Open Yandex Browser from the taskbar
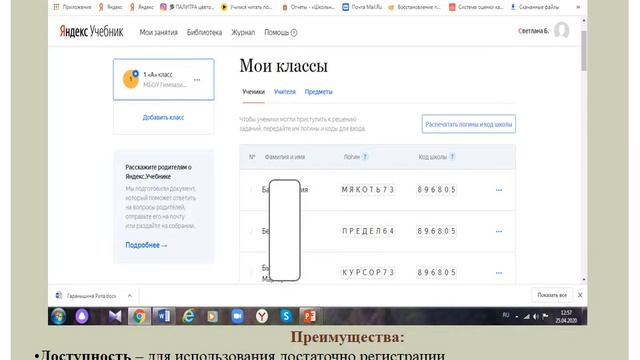This screenshot has width=640, height=360. click(262, 316)
